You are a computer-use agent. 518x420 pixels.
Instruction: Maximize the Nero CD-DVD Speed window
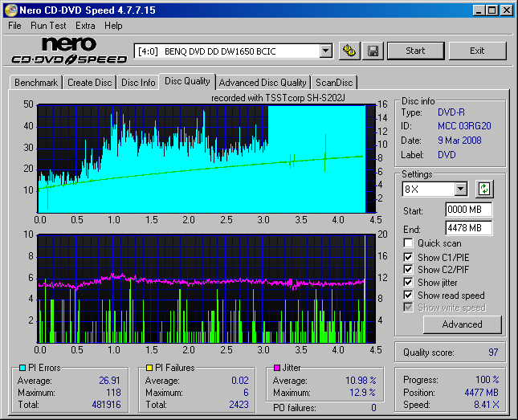(492, 10)
